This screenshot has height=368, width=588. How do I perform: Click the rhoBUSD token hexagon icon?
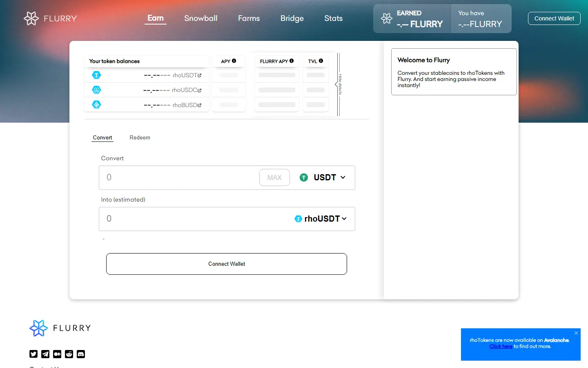click(96, 104)
